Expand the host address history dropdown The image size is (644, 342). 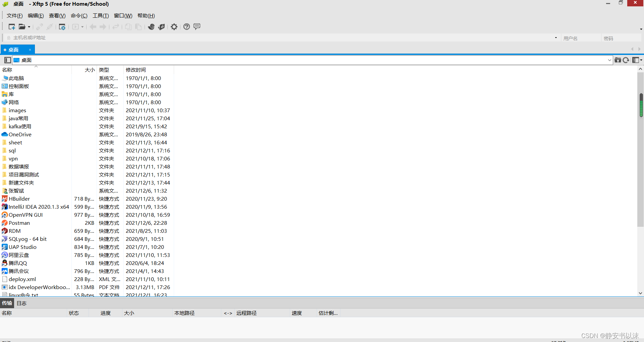[556, 38]
